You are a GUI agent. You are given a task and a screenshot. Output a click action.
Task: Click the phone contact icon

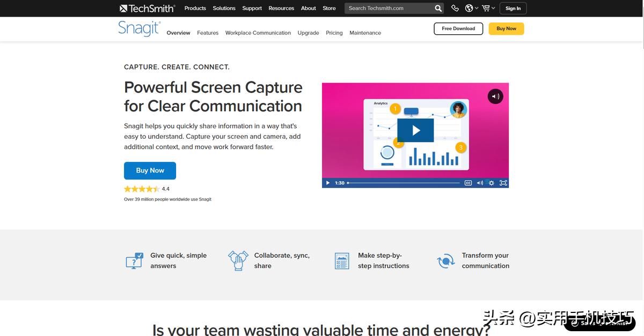pyautogui.click(x=455, y=8)
